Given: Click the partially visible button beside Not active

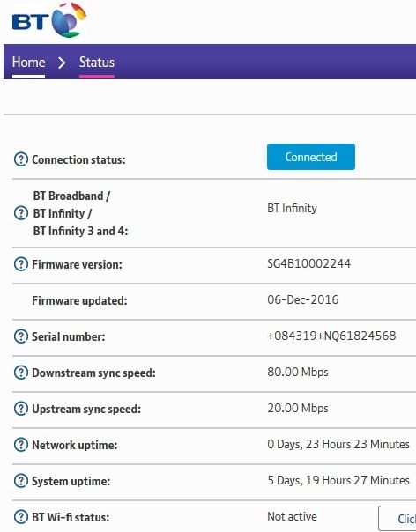Looking at the screenshot, I should coord(397,519).
